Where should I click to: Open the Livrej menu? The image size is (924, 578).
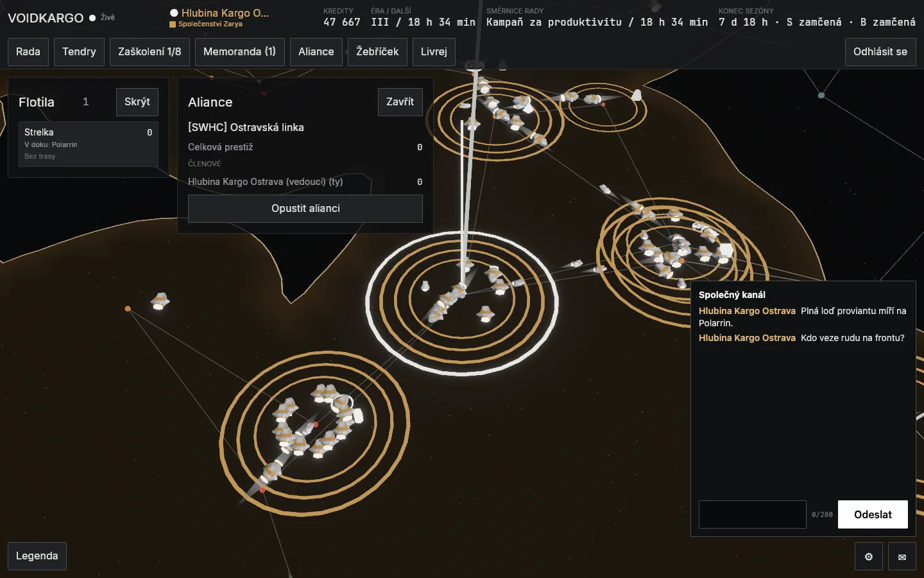pyautogui.click(x=434, y=52)
